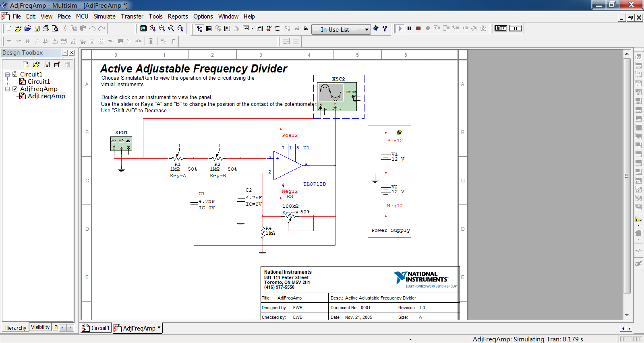Click the blue question mark Help icon
The width and height of the screenshot is (644, 343).
385,29
